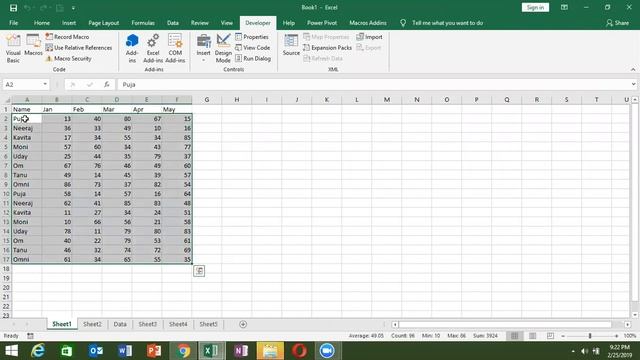Save the workbook from Quick Access
Viewport: 640px width, 360px height.
tap(13, 8)
